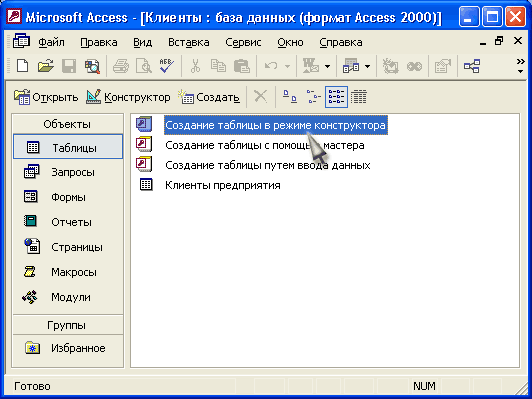Image resolution: width=532 pixels, height=399 pixels.
Task: Open Print Preview from the toolbar
Action: click(144, 65)
